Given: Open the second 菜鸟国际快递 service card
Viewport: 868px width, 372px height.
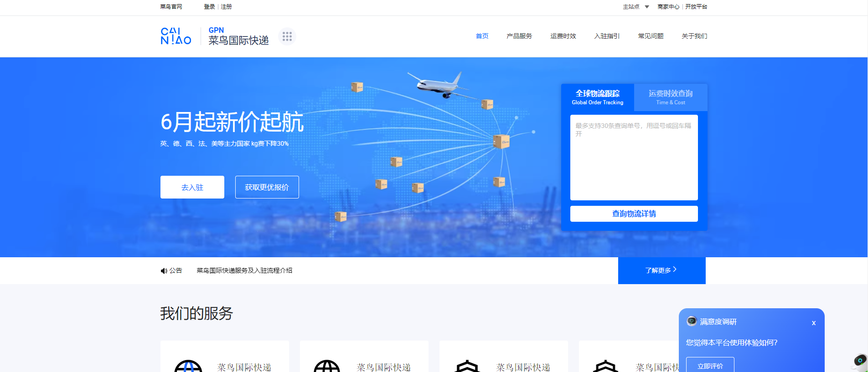Looking at the screenshot, I should 364,357.
